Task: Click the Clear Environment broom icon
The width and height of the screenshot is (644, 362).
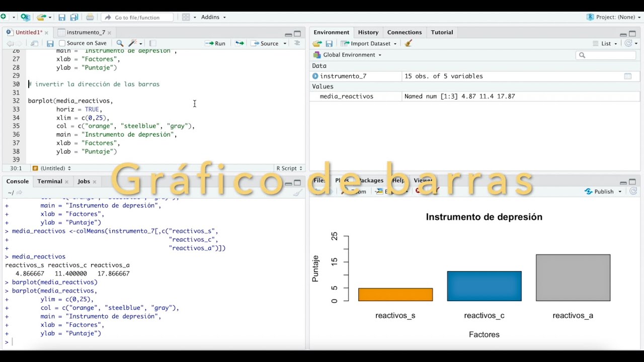Action: (x=409, y=44)
